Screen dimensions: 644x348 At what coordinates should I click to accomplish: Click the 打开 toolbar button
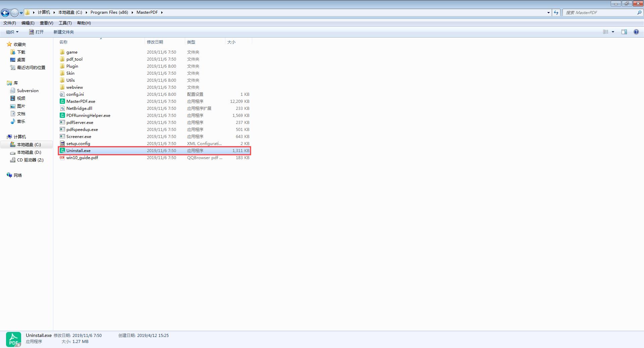coord(37,32)
